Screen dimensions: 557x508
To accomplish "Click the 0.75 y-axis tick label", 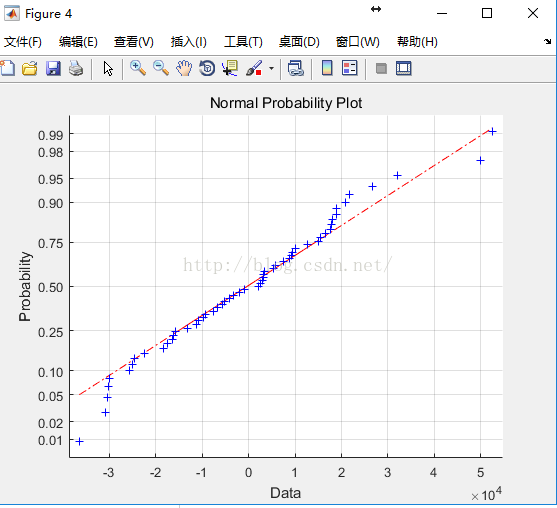I will pyautogui.click(x=50, y=244).
